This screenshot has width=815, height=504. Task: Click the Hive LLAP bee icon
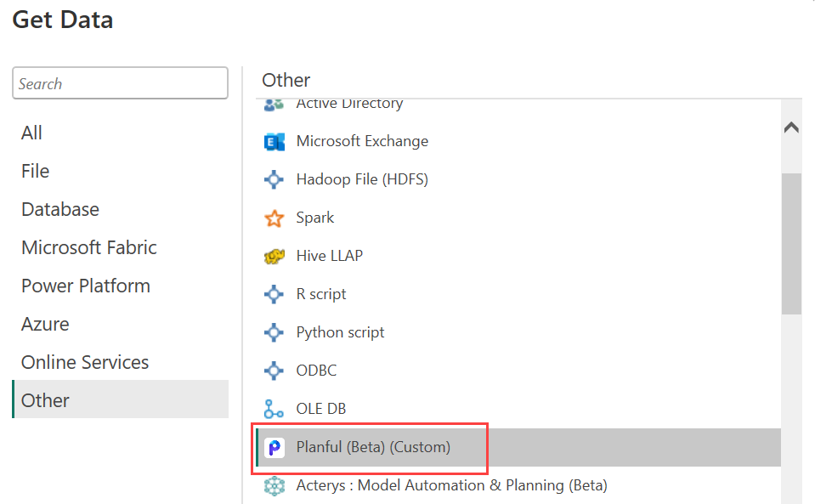[274, 257]
